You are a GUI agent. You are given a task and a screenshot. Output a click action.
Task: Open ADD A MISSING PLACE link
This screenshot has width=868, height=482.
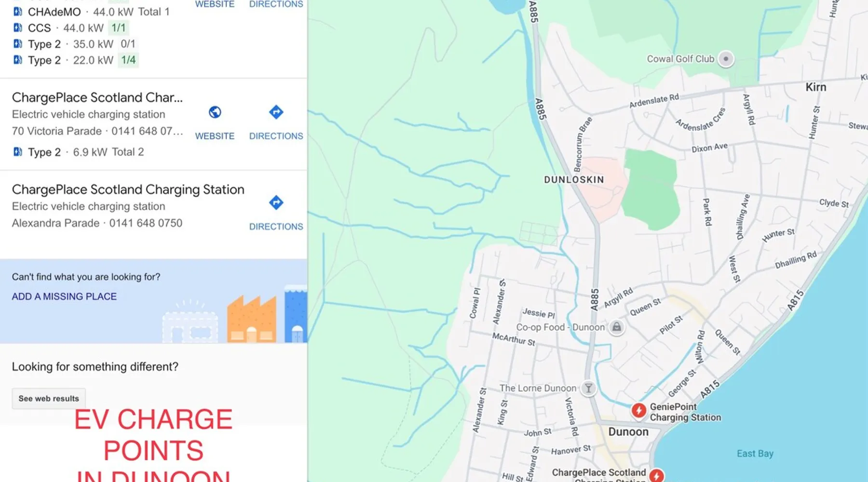coord(64,296)
